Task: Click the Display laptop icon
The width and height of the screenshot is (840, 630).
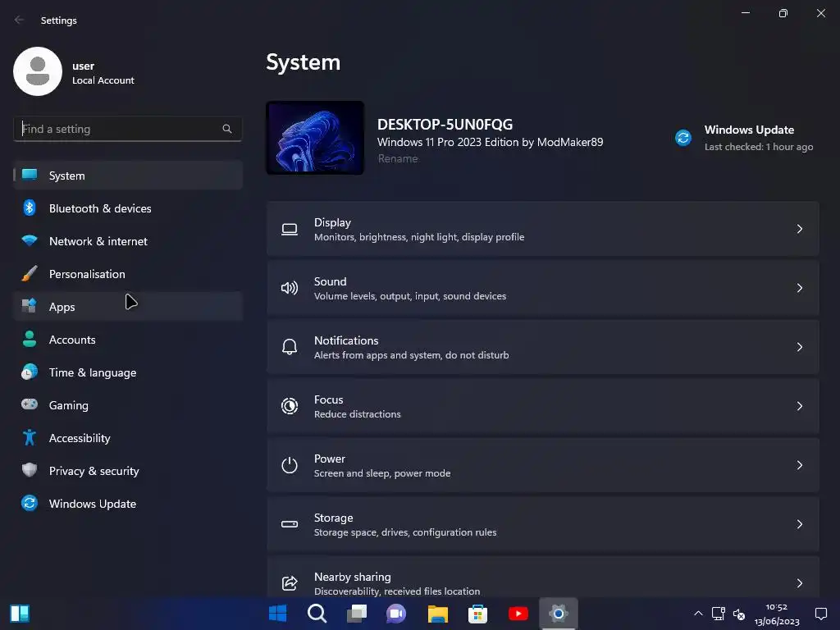Action: click(290, 230)
